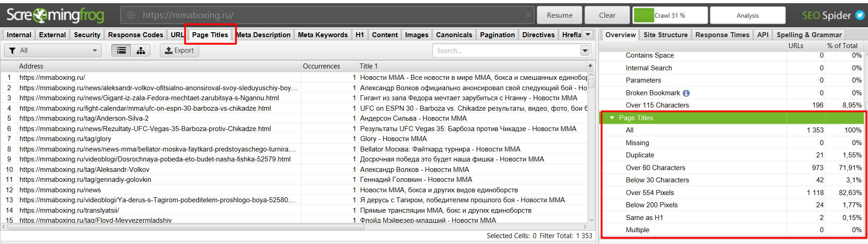
Task: Click the Export button
Action: [x=179, y=50]
